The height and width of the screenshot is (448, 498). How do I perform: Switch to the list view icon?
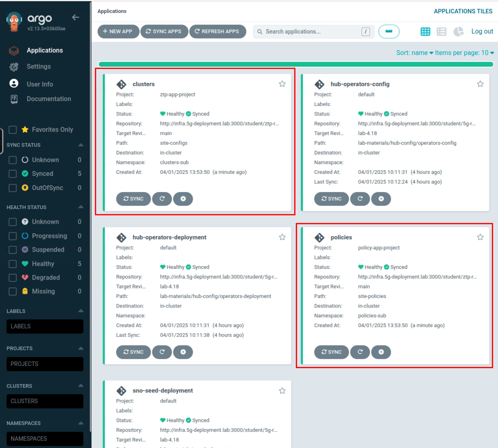pos(441,32)
